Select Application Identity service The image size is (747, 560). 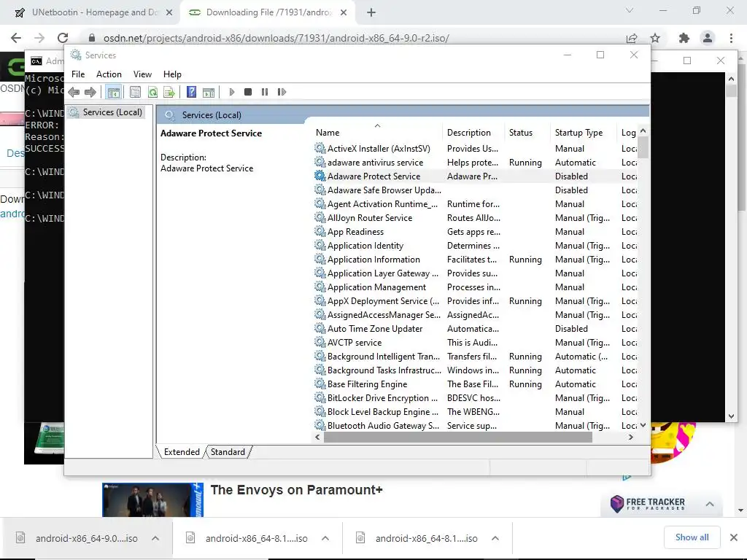(x=475, y=246)
